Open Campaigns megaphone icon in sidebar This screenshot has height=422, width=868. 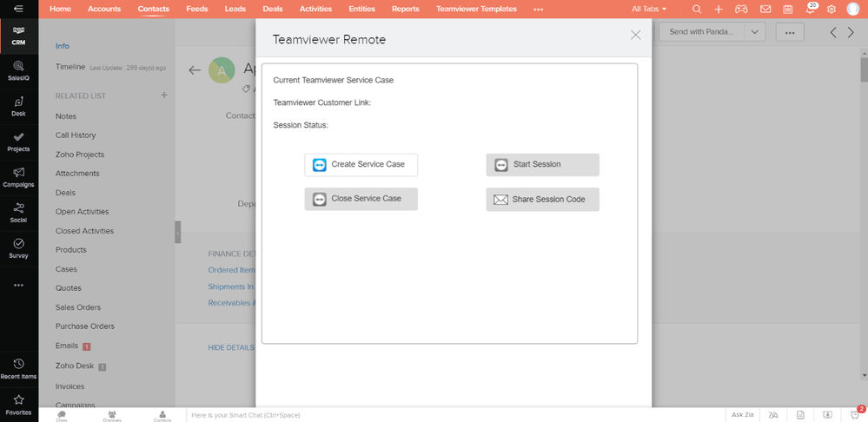point(18,177)
